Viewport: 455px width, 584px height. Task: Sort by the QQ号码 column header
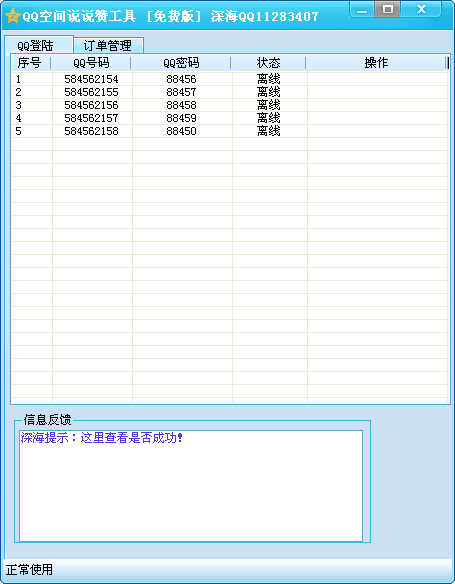click(x=91, y=63)
